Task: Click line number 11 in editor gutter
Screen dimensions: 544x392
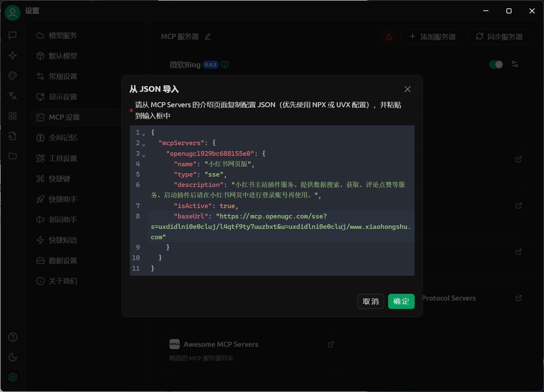Action: pyautogui.click(x=136, y=268)
